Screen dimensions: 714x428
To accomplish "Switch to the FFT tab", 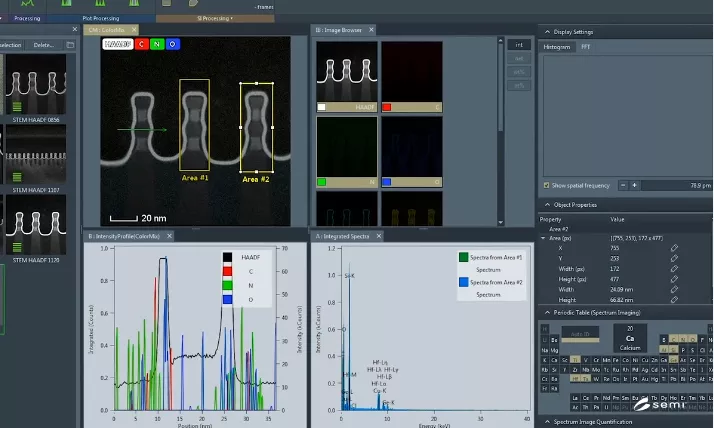I will pyautogui.click(x=586, y=47).
